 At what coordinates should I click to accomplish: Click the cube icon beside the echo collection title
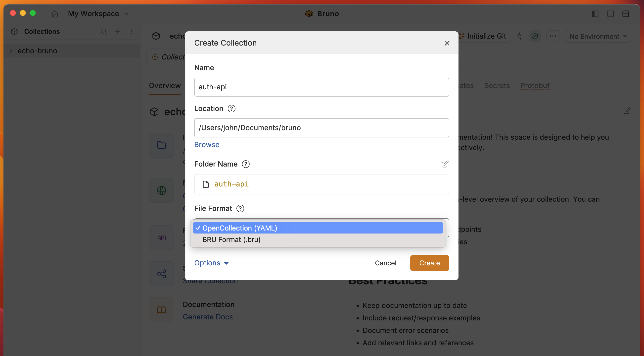(154, 112)
